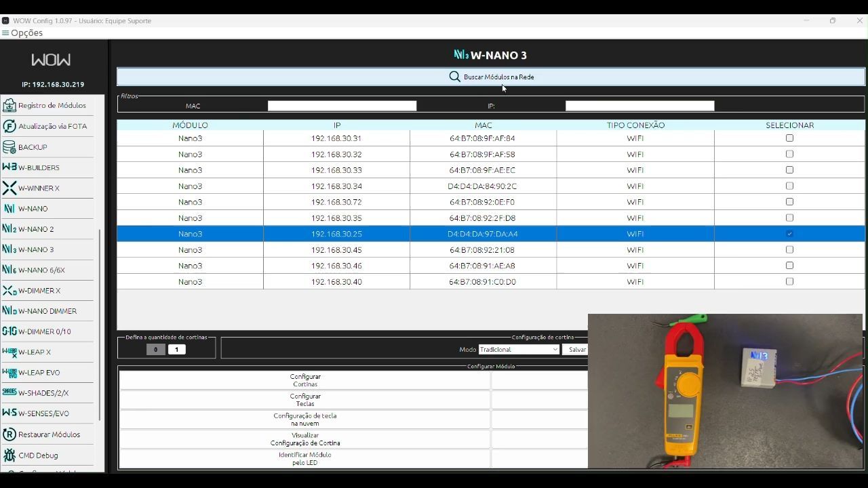Click the W-WINNER X icon
Viewport: 868px width, 488px height.
9,188
